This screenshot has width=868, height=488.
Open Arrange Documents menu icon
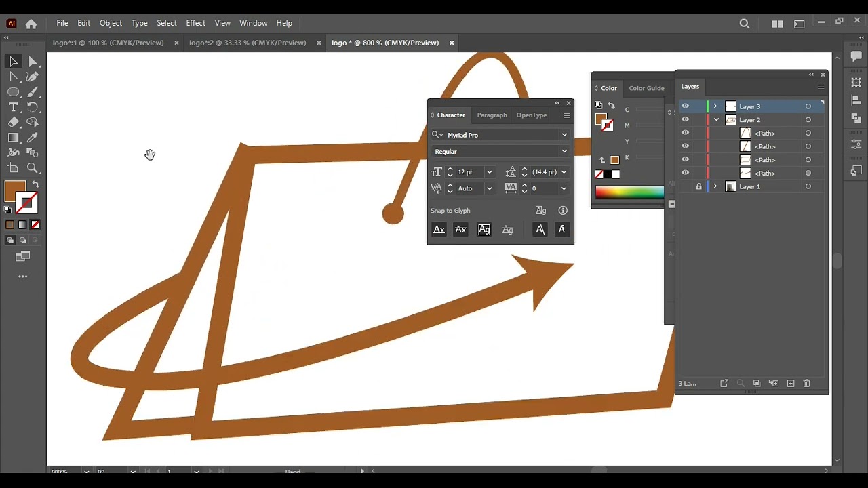click(777, 24)
